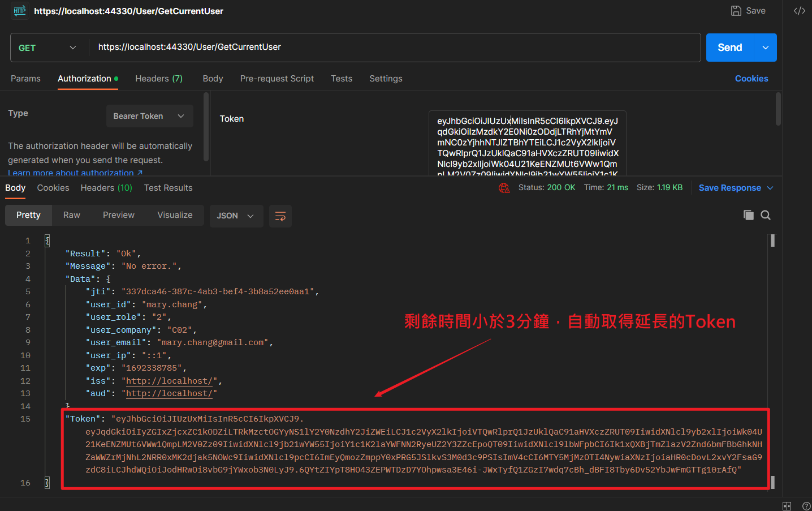Switch to the Headers (7) tab
Screen dimensions: 812x511
coord(158,79)
